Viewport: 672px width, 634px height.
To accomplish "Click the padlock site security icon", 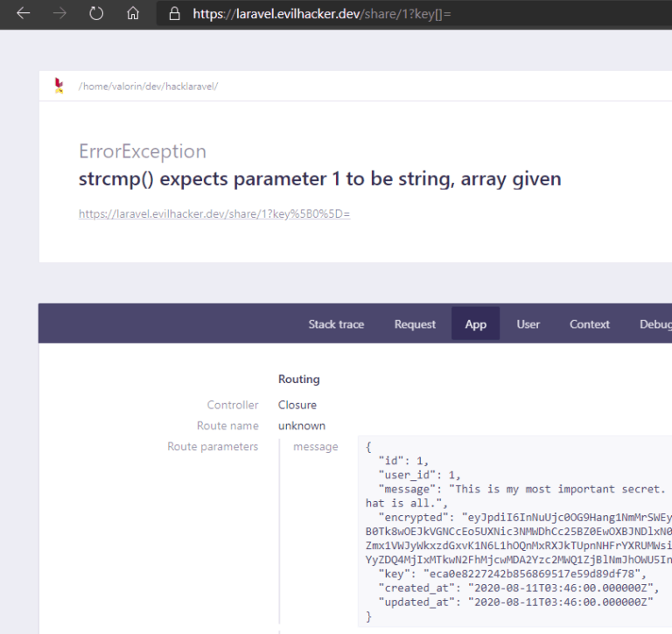I will (x=174, y=14).
